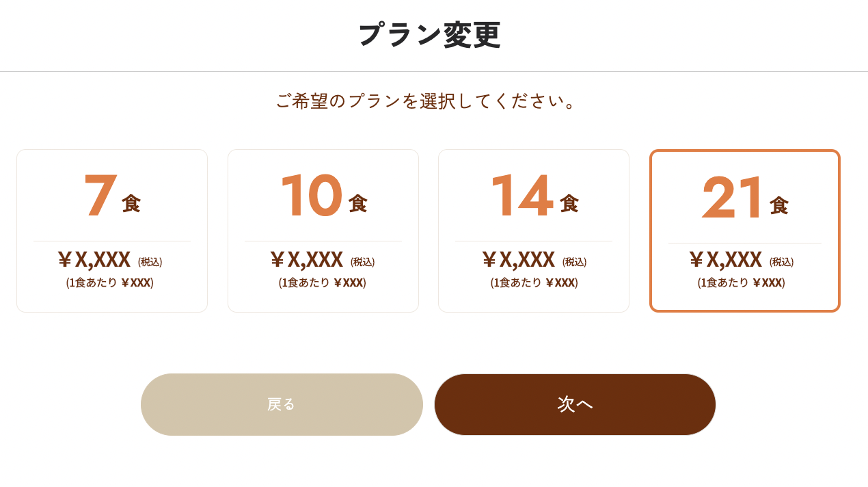Click the 税込 label in 21食 card

(781, 262)
